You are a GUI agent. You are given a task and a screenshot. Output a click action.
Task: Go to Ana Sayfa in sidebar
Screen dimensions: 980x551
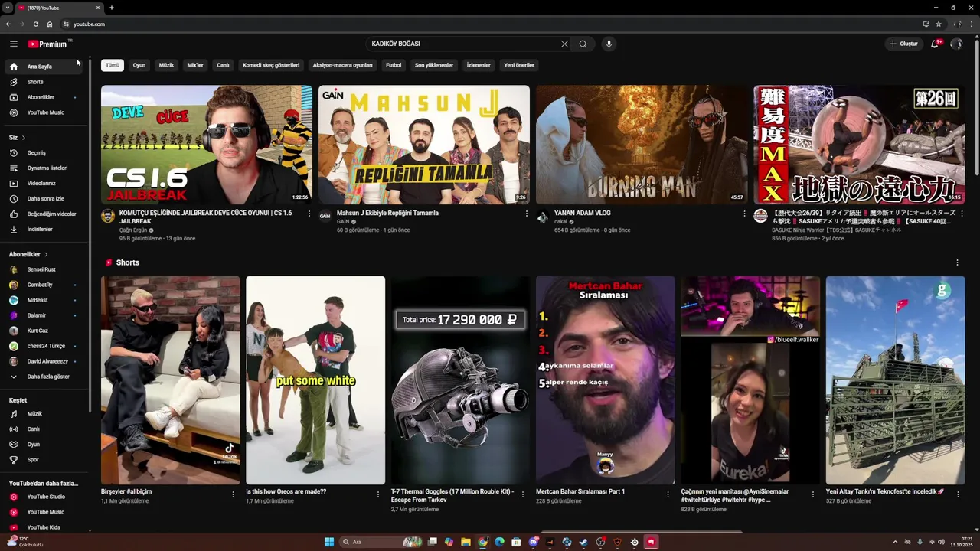point(44,67)
